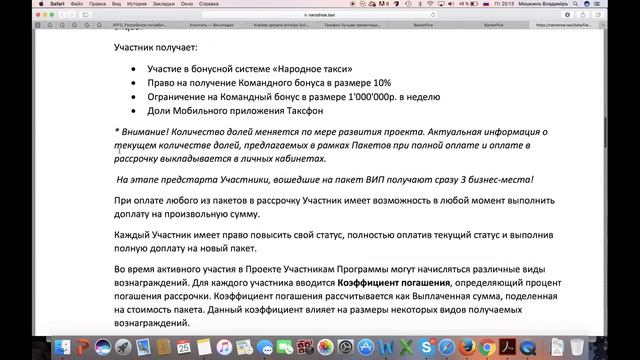Viewport: 640px width, 360px height.
Task: Go back with Safari back arrow
Action: coord(62,15)
